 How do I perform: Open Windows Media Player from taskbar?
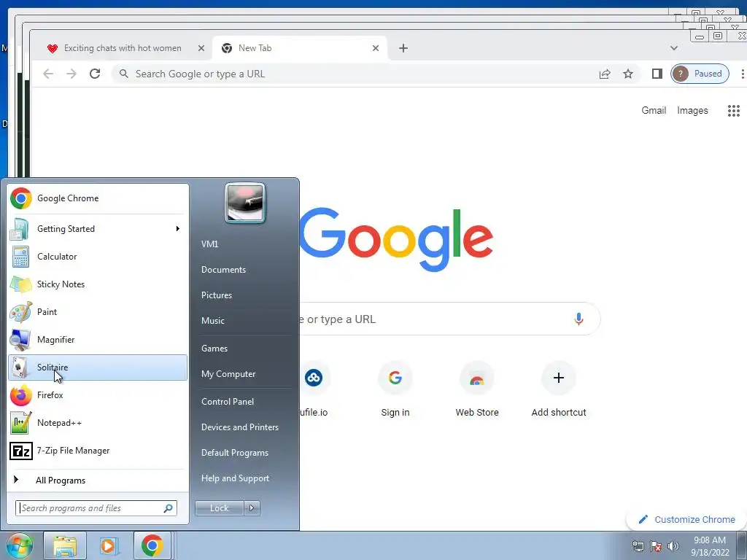[x=109, y=545]
